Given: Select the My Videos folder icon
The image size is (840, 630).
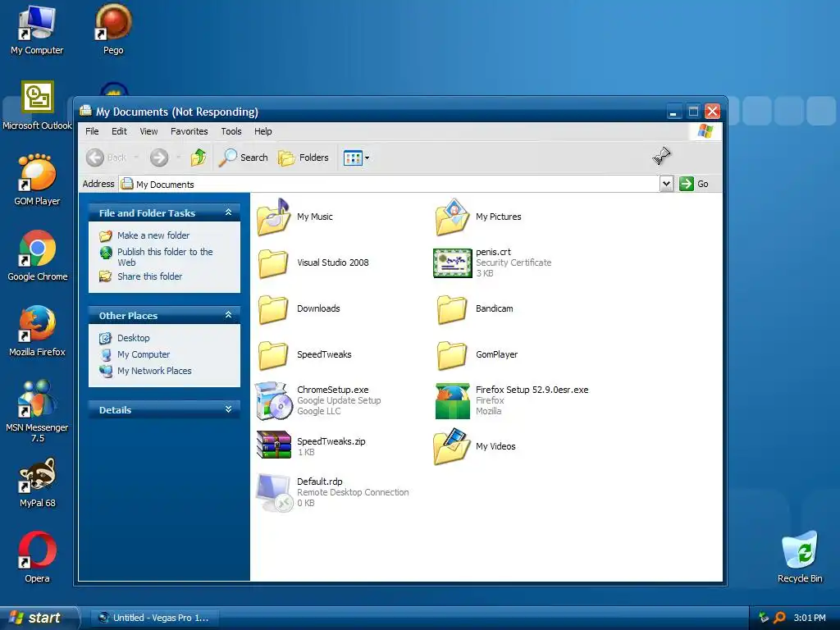Looking at the screenshot, I should click(x=452, y=447).
